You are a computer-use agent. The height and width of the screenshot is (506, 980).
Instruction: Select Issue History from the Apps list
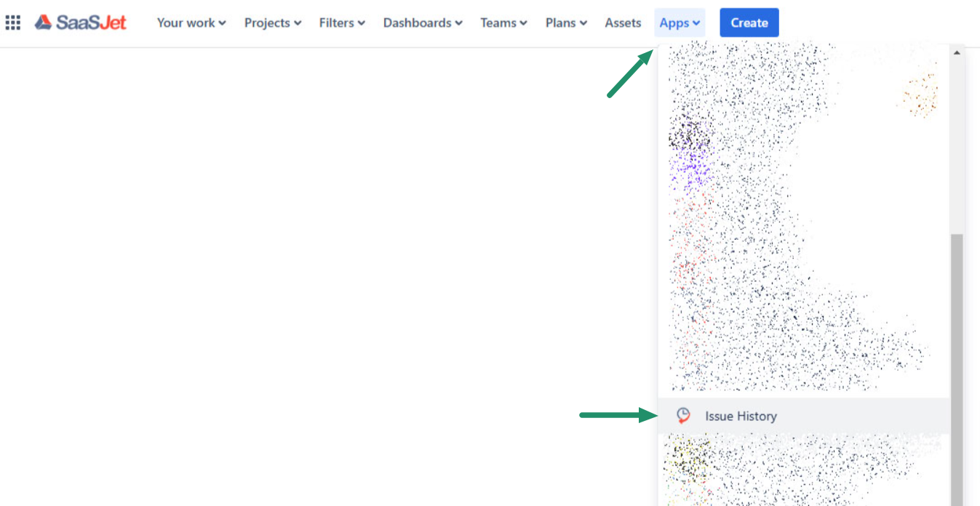point(741,416)
